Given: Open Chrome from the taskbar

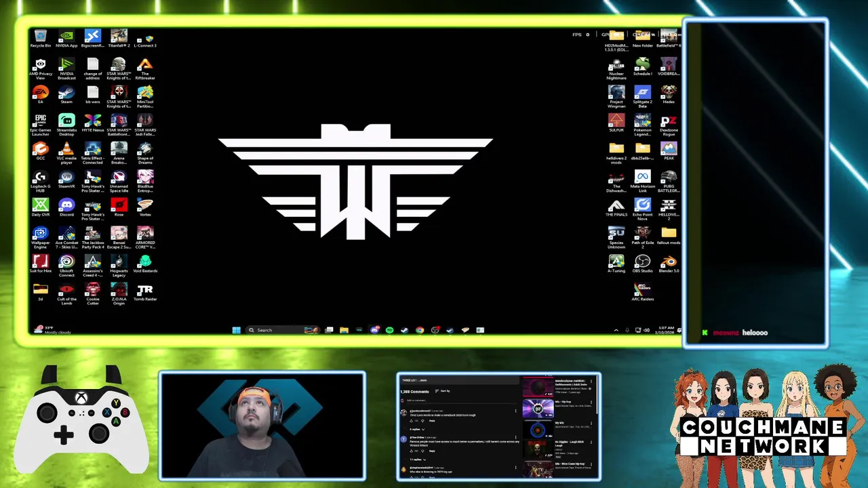Looking at the screenshot, I should coord(420,330).
